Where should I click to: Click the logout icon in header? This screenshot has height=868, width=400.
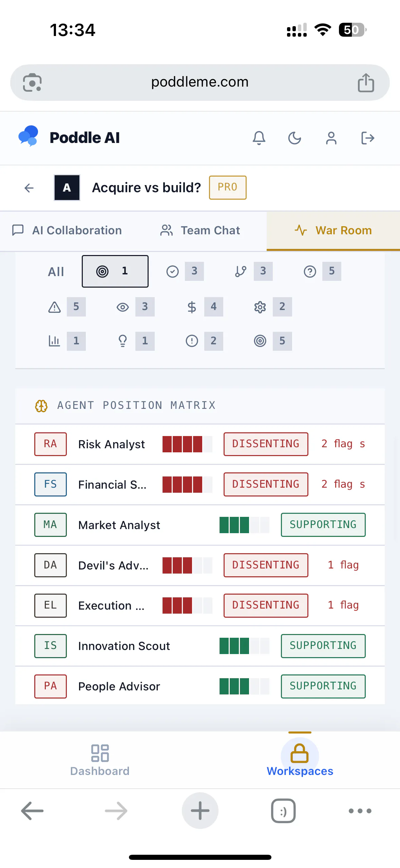coord(368,138)
